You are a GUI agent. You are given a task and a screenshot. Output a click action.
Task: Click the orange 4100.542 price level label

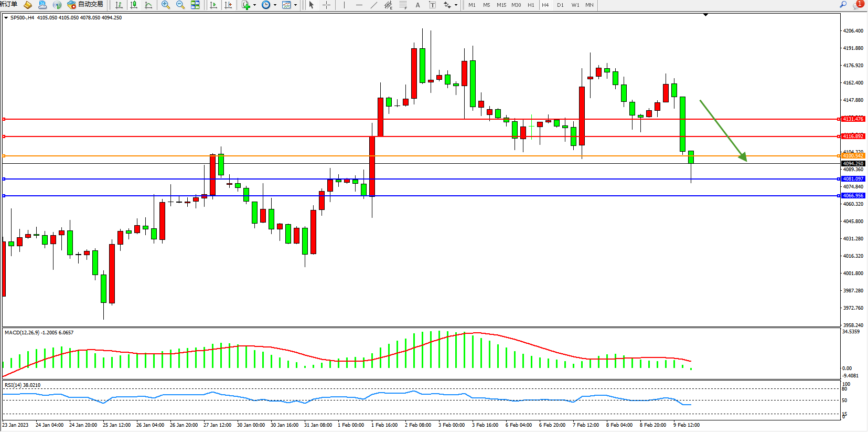coord(853,156)
